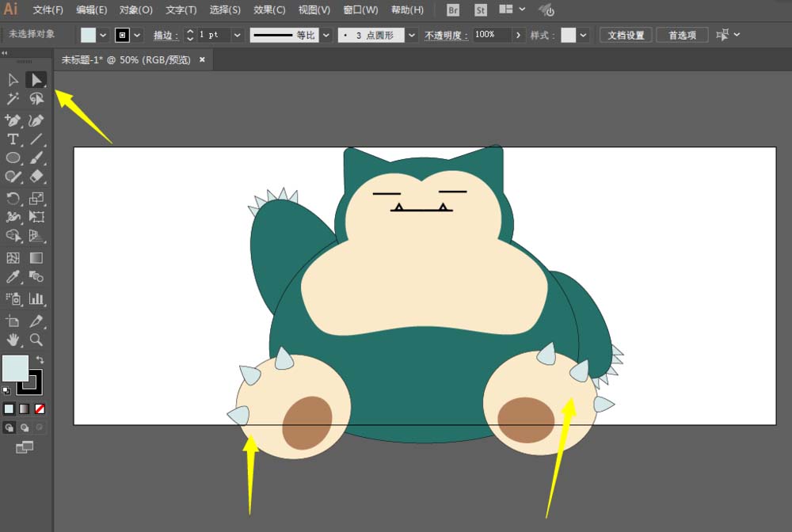Open the 编辑(E) menu
This screenshot has height=532, width=792.
click(x=91, y=10)
